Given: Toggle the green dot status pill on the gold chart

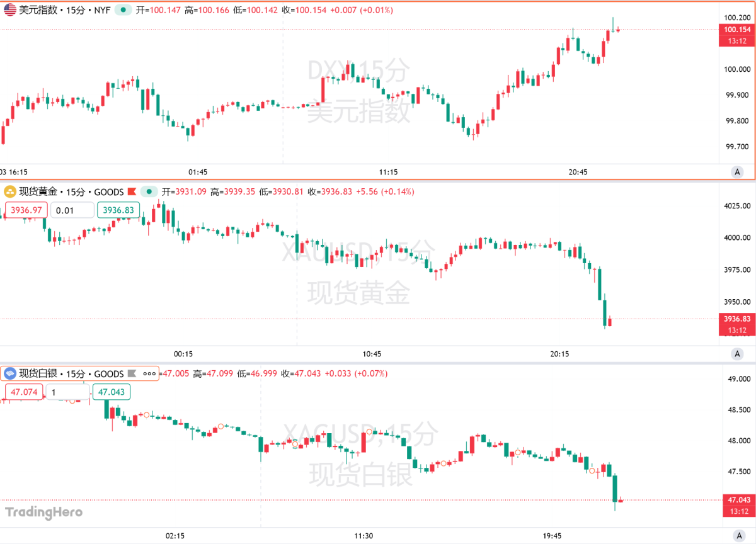Looking at the screenshot, I should coord(150,191).
